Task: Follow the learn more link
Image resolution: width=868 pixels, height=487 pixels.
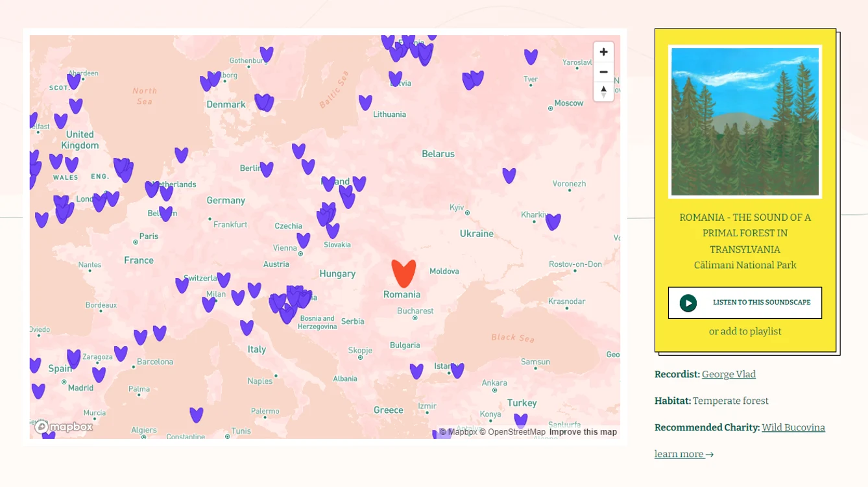Action: tap(684, 454)
